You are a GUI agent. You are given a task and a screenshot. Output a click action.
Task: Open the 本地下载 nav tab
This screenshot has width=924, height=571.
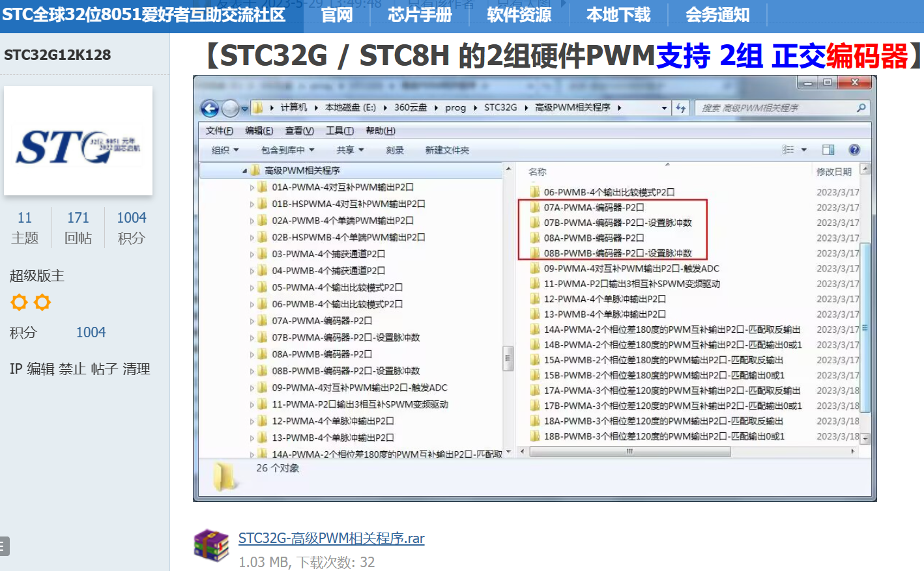point(618,15)
